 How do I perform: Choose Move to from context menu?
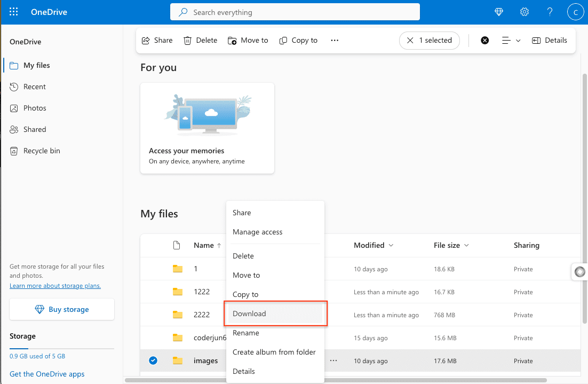[275, 275]
